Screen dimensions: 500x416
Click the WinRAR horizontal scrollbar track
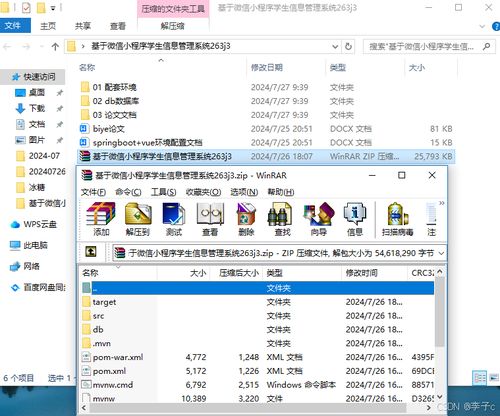(x=253, y=407)
